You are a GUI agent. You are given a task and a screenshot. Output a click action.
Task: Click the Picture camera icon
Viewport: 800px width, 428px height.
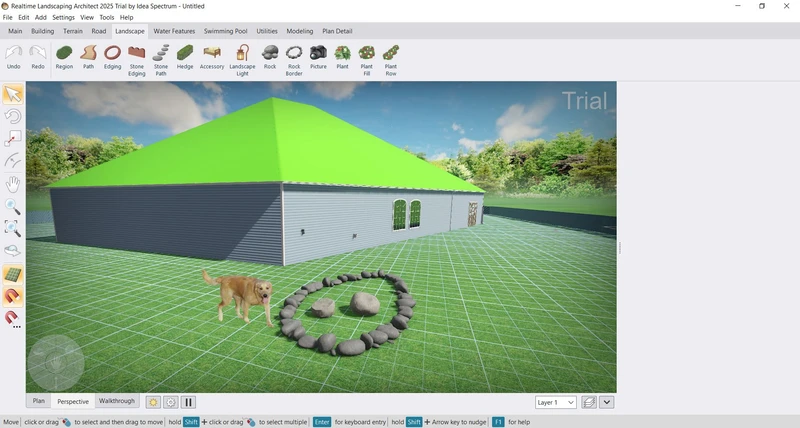coord(318,57)
